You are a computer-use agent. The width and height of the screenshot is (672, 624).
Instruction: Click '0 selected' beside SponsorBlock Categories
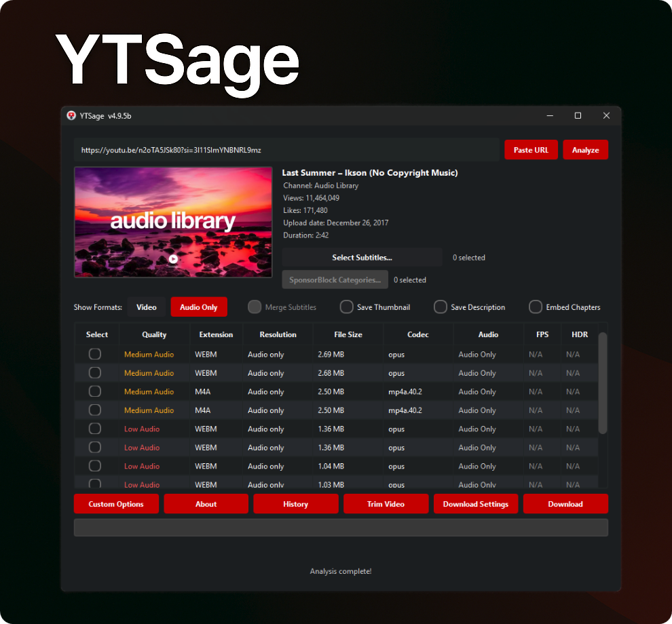coord(410,279)
